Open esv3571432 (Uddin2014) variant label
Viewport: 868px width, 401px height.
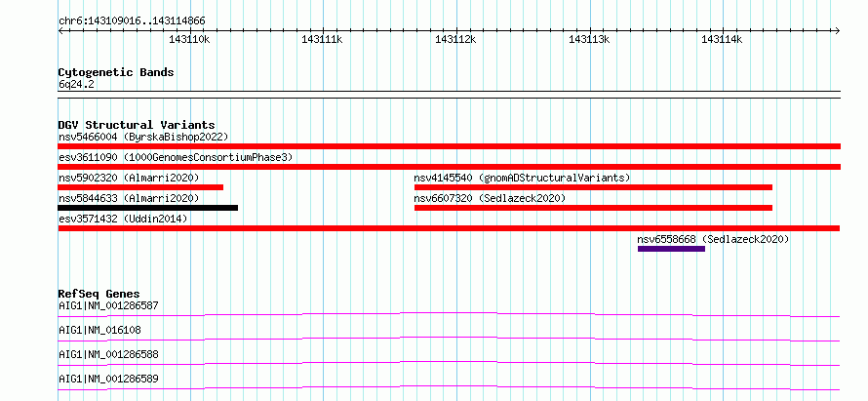coord(123,219)
